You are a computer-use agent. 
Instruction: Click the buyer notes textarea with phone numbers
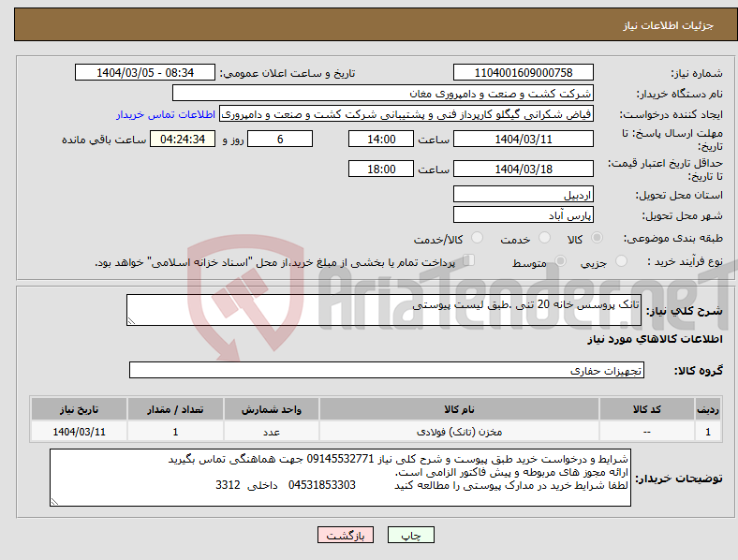tap(340, 478)
